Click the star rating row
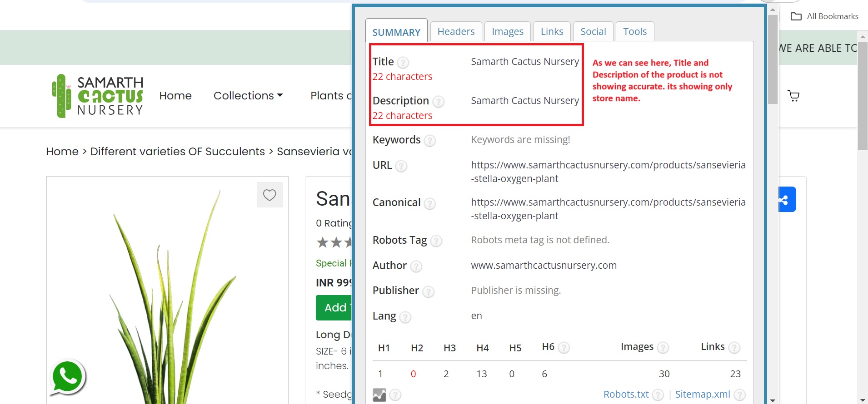 [334, 242]
